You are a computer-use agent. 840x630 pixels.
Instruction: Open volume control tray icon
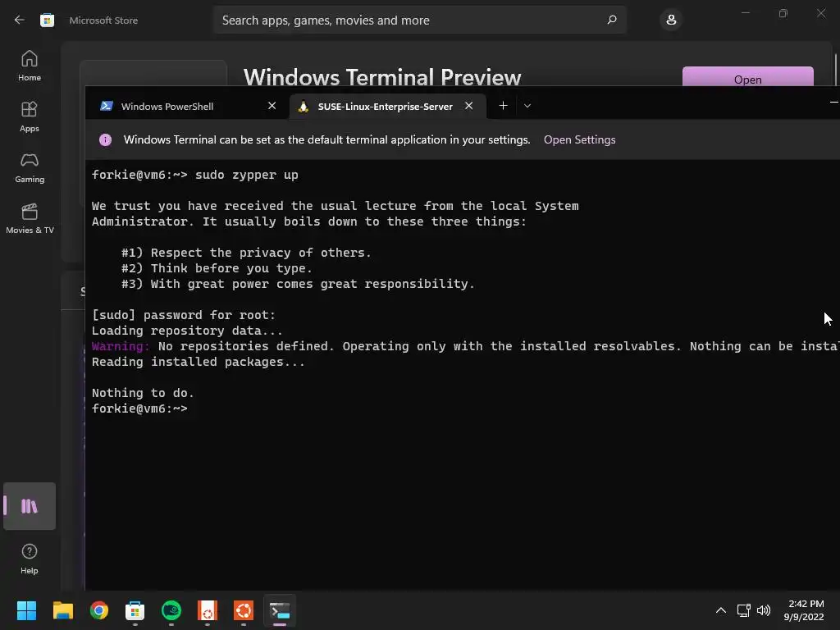[764, 610]
